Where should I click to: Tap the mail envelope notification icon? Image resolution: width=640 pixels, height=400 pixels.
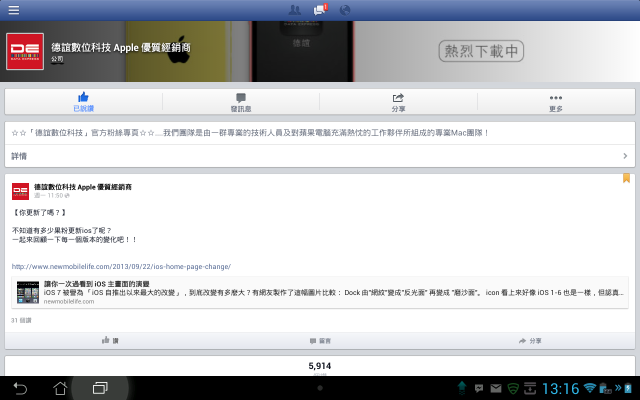click(496, 388)
